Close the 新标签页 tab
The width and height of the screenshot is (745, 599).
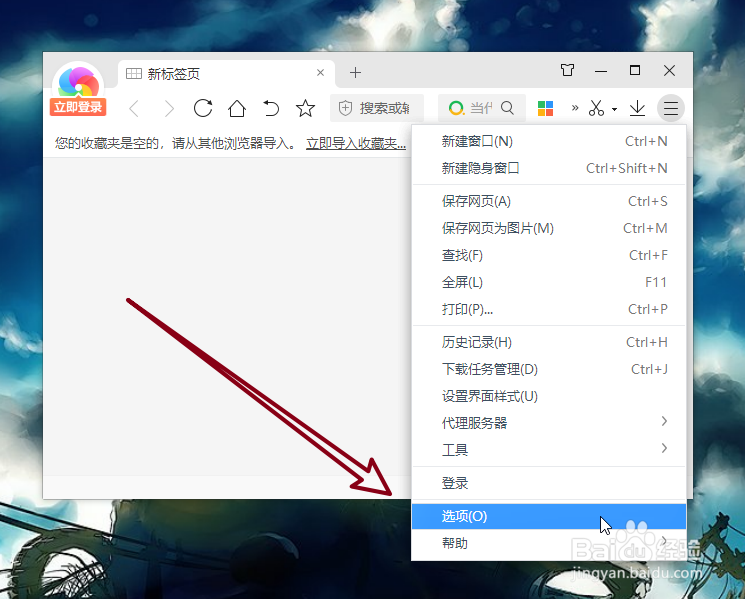pos(320,73)
